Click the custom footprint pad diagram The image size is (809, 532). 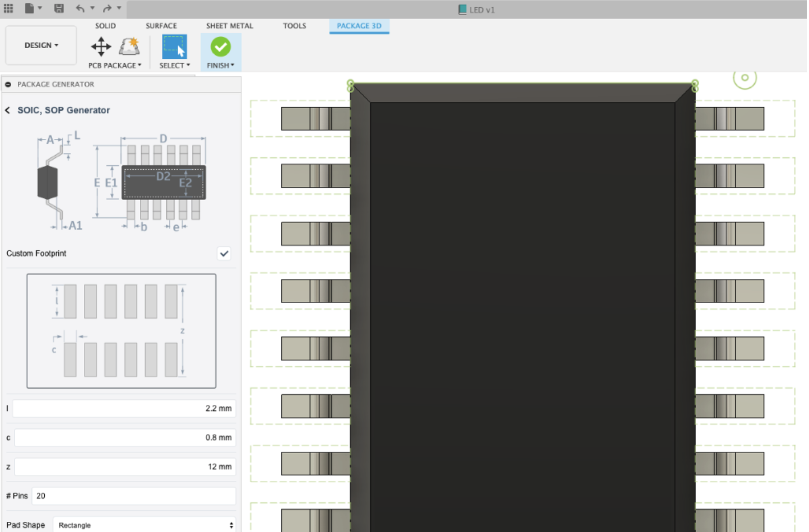(x=122, y=331)
